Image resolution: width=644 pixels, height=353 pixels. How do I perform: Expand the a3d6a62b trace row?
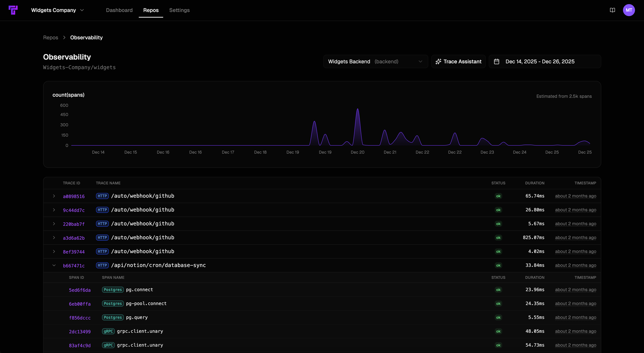click(x=54, y=238)
